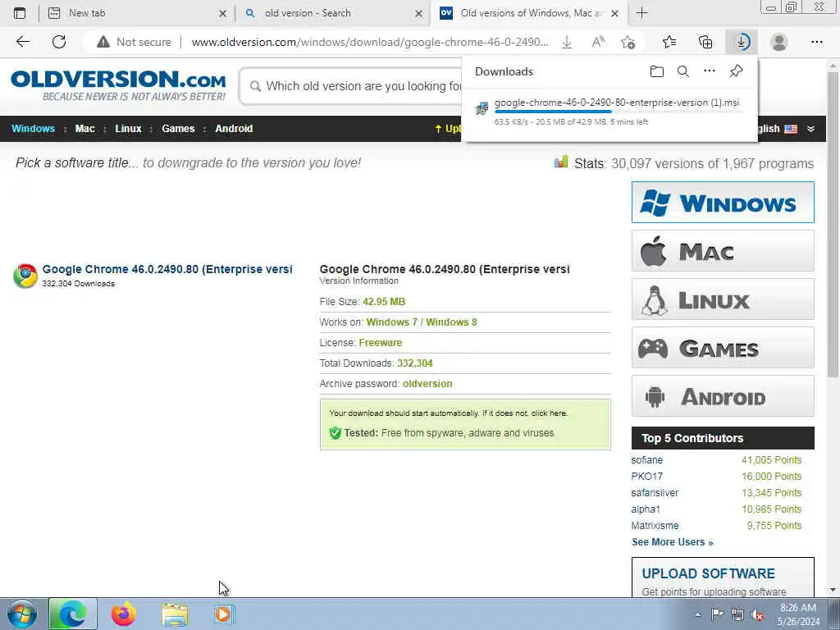Add this page to favorites star icon
Screen dimensions: 840x630
tap(628, 42)
